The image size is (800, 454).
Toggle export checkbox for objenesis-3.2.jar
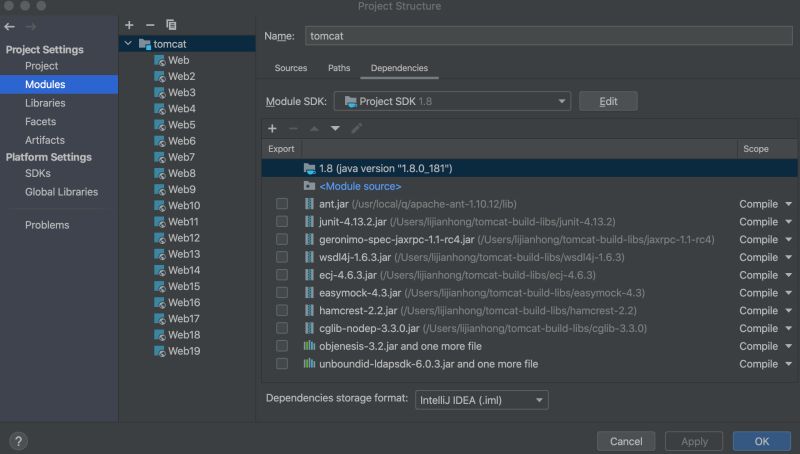[282, 346]
